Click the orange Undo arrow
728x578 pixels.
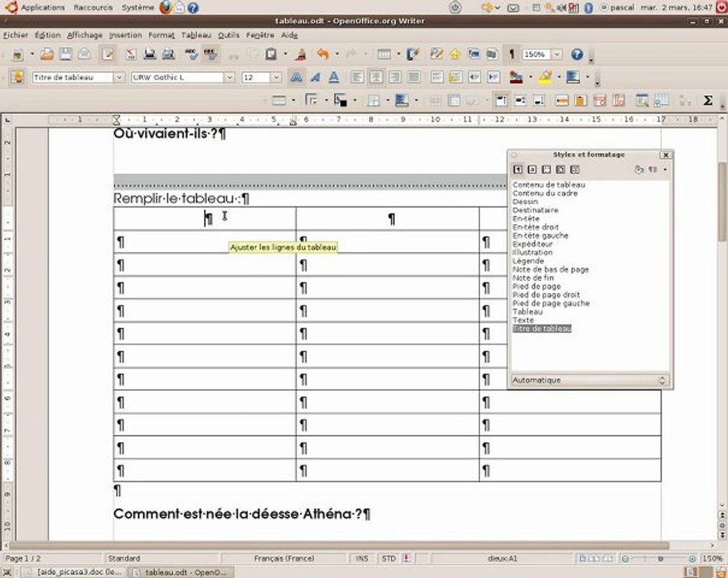tap(323, 55)
